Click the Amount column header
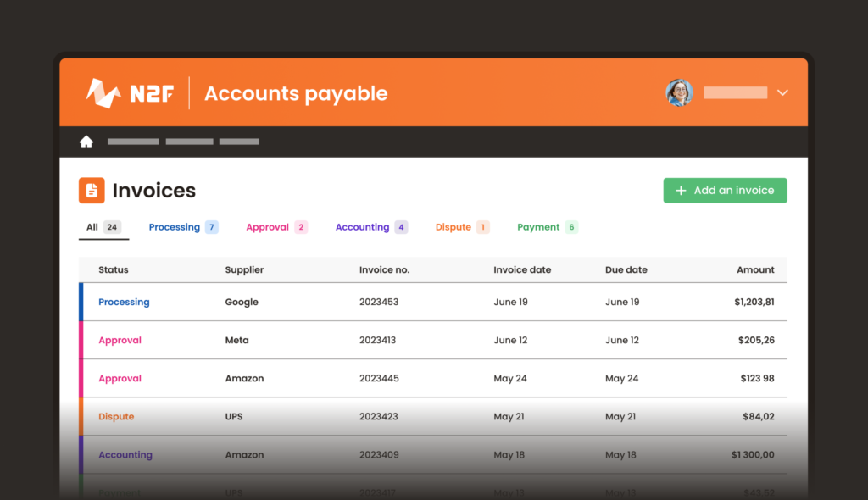Screen dimensions: 868x500 point(755,269)
